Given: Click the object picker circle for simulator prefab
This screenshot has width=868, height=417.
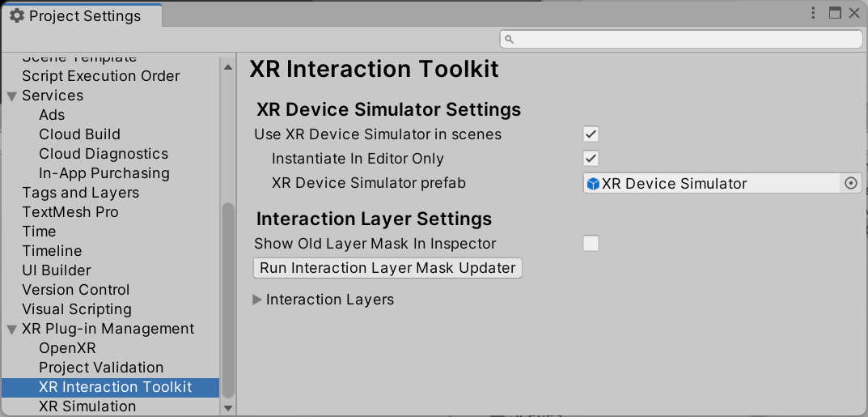Looking at the screenshot, I should click(x=850, y=184).
